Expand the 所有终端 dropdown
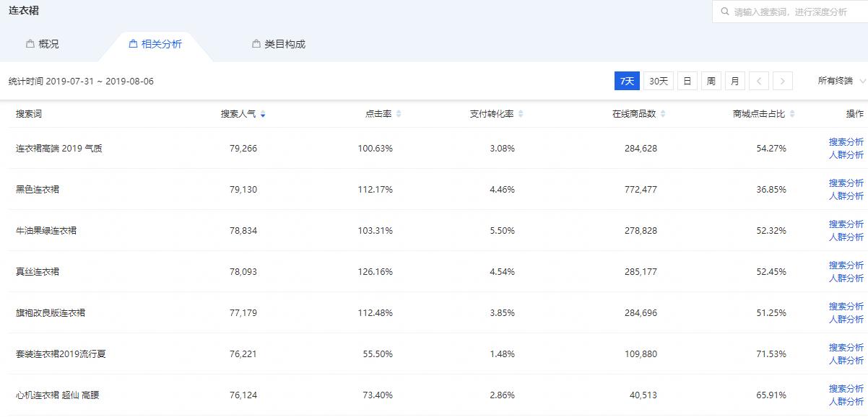Image resolution: width=868 pixels, height=417 pixels. [x=841, y=82]
